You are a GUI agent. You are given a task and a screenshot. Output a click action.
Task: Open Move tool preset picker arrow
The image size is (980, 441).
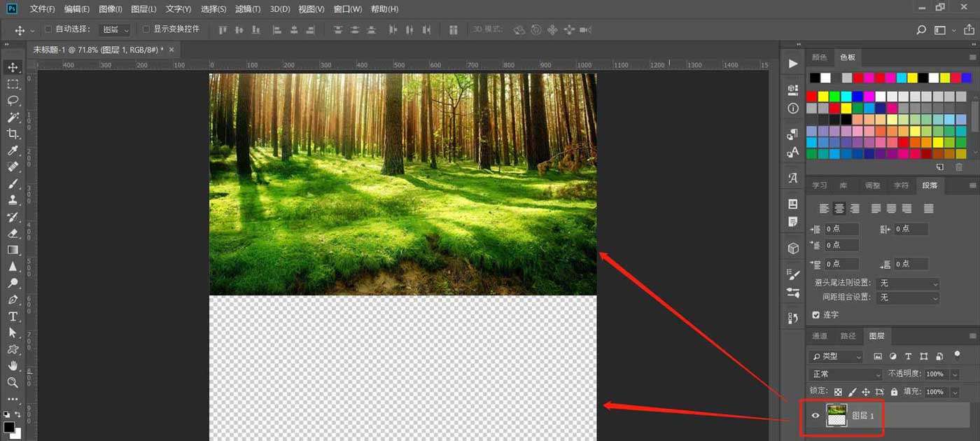[32, 31]
